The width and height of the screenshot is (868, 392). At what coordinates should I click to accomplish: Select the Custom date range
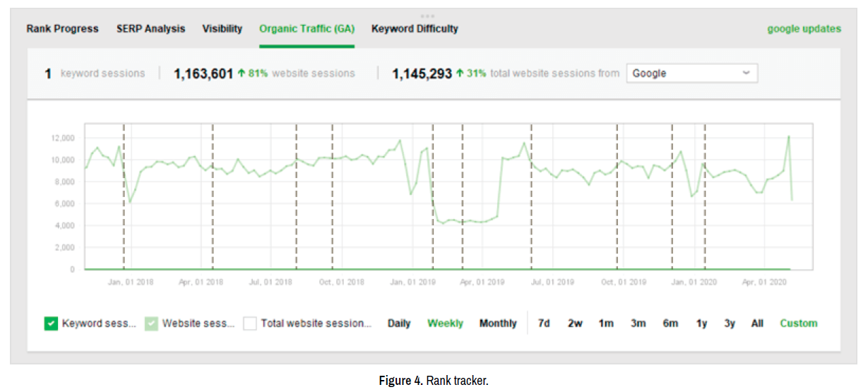pos(798,323)
